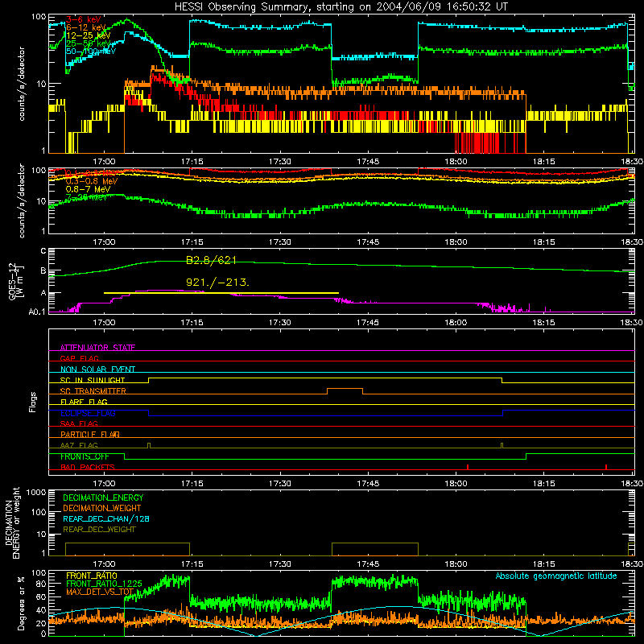This screenshot has width=644, height=644.
Task: Select the green FRONT_RATIO_1225 legend label
Action: coord(104,584)
